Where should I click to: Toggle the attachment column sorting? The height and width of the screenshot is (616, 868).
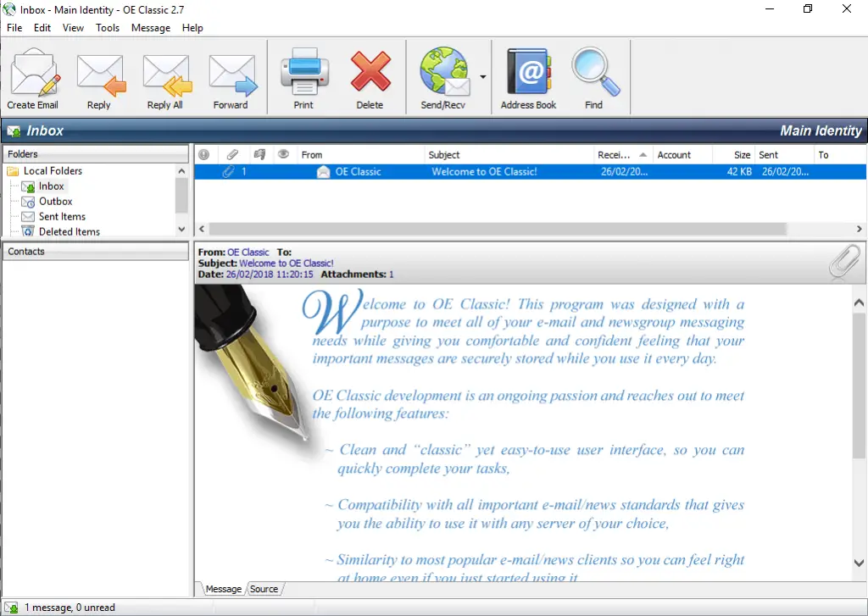[231, 154]
